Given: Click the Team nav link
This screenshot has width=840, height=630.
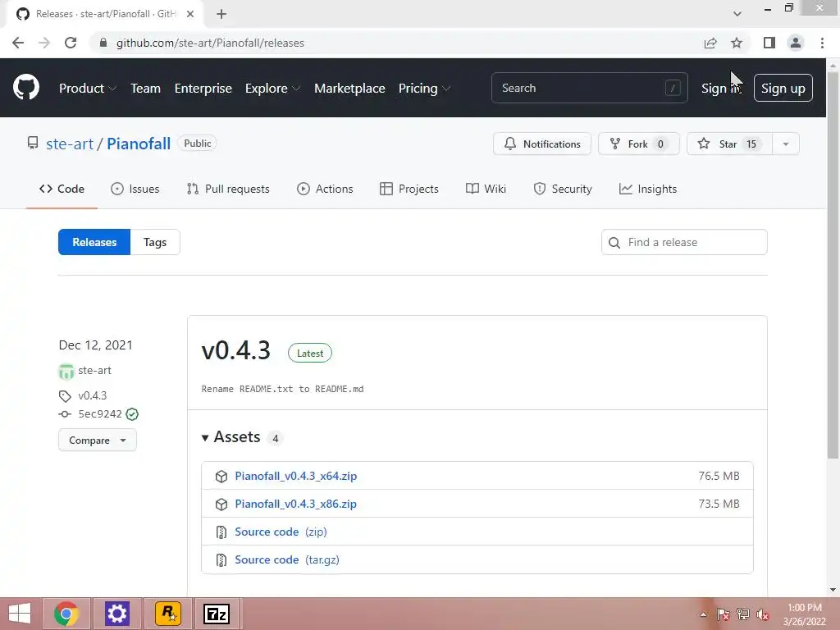Looking at the screenshot, I should (146, 89).
